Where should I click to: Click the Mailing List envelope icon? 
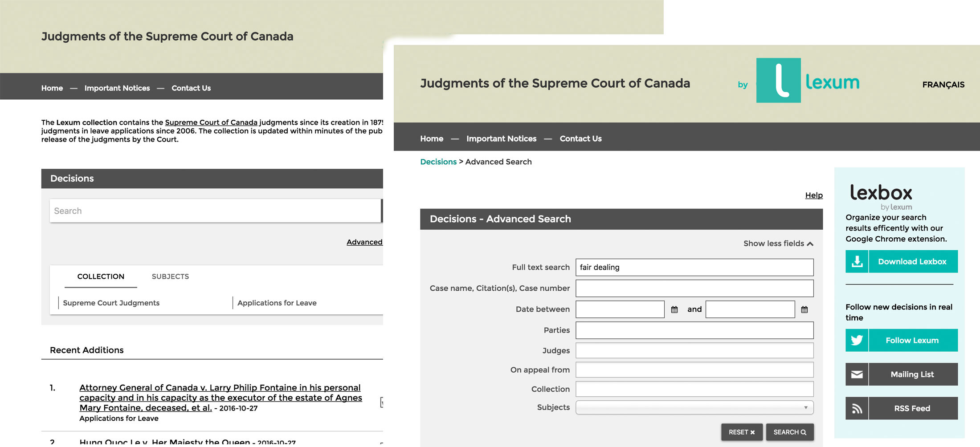tap(857, 374)
